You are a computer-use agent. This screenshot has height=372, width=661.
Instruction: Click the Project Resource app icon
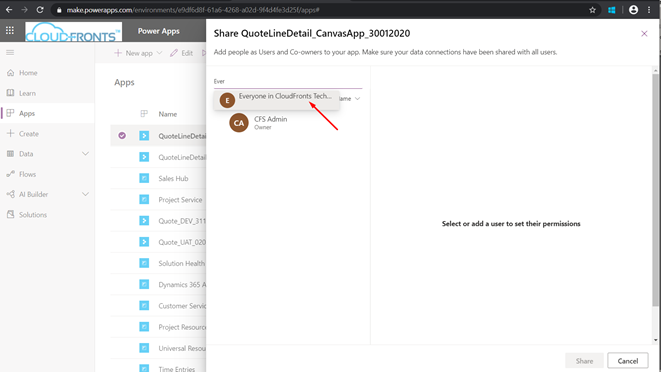pos(144,327)
